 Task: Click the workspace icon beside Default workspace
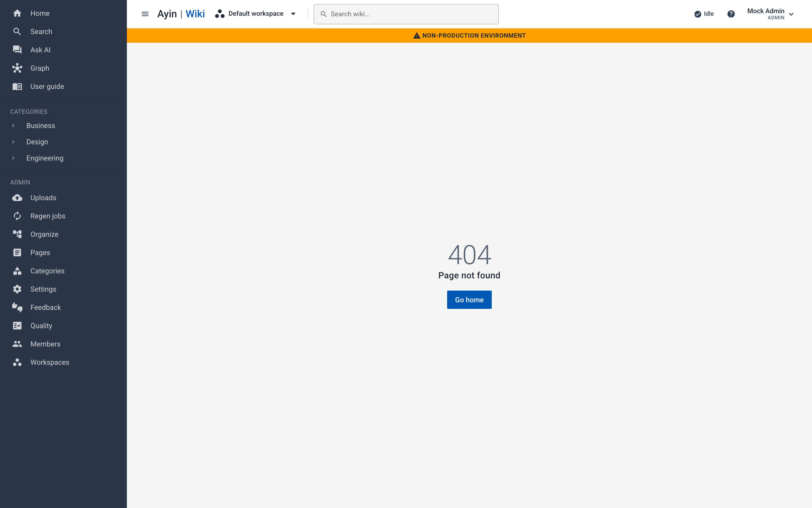pos(220,14)
